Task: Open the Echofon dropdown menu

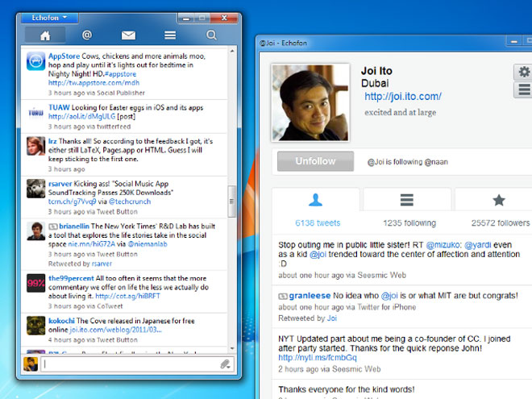Action: pos(49,18)
